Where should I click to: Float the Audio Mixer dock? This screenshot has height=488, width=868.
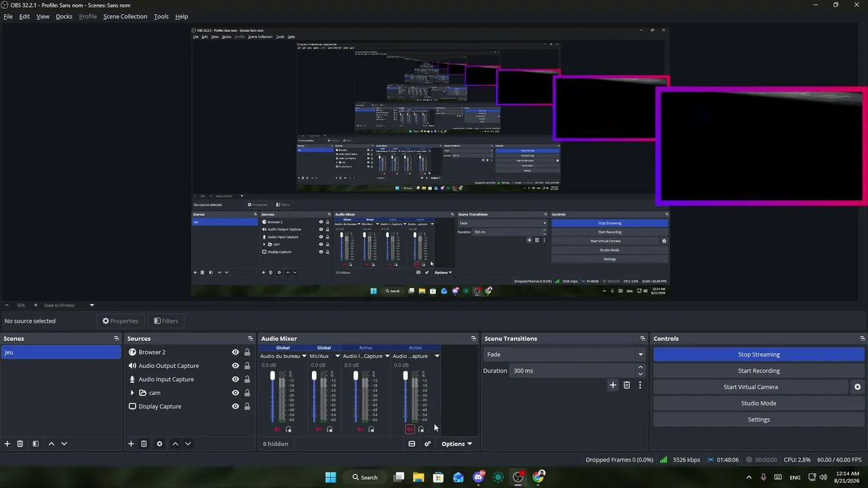[473, 338]
